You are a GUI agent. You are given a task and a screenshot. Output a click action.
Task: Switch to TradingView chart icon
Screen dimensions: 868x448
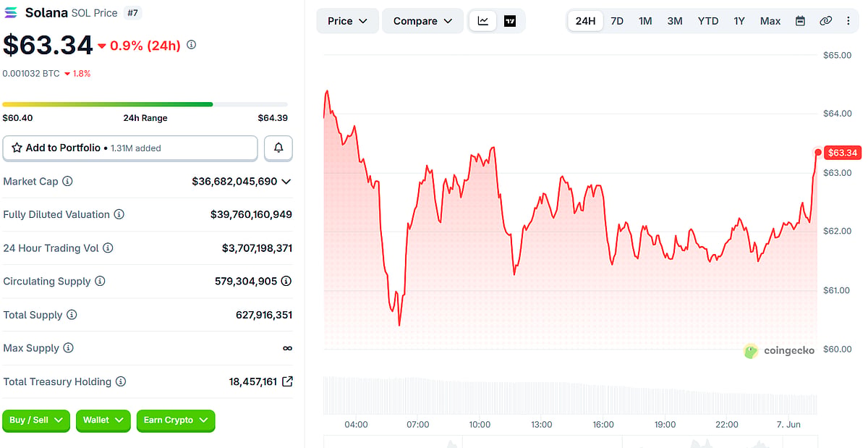[510, 21]
